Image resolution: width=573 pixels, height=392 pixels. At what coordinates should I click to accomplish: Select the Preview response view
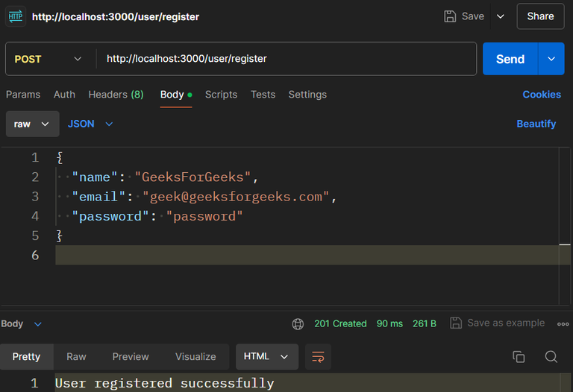(x=131, y=356)
